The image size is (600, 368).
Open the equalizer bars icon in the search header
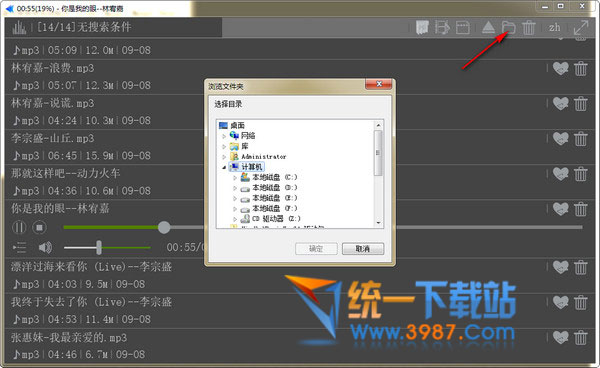coord(19,28)
